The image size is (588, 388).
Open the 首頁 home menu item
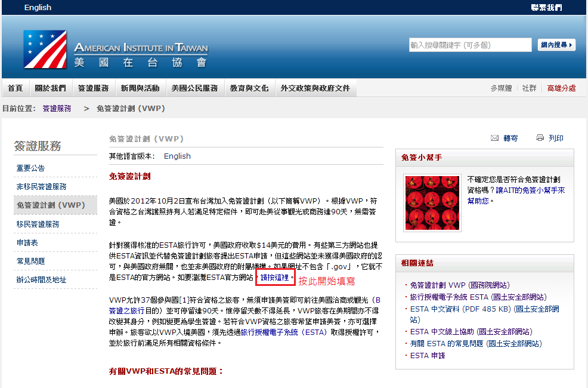tap(16, 88)
